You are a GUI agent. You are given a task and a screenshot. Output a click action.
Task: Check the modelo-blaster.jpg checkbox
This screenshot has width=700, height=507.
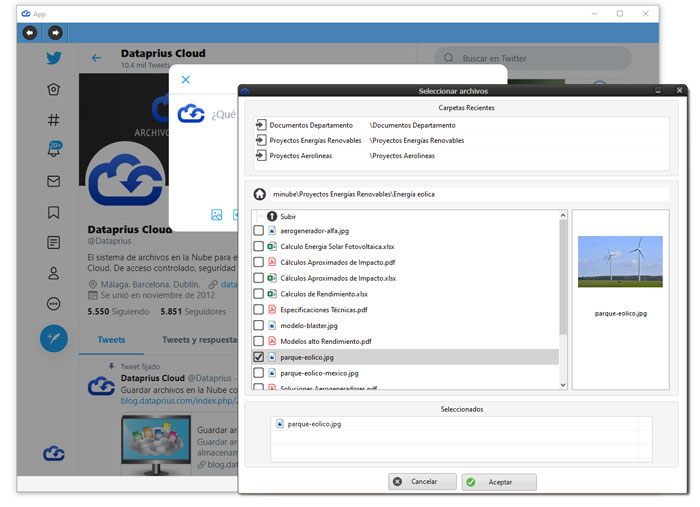click(258, 325)
